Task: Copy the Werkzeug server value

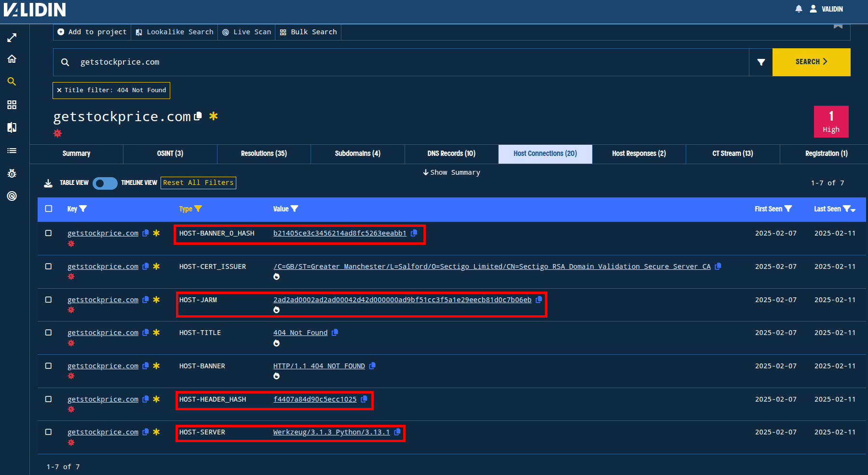Action: (397, 432)
